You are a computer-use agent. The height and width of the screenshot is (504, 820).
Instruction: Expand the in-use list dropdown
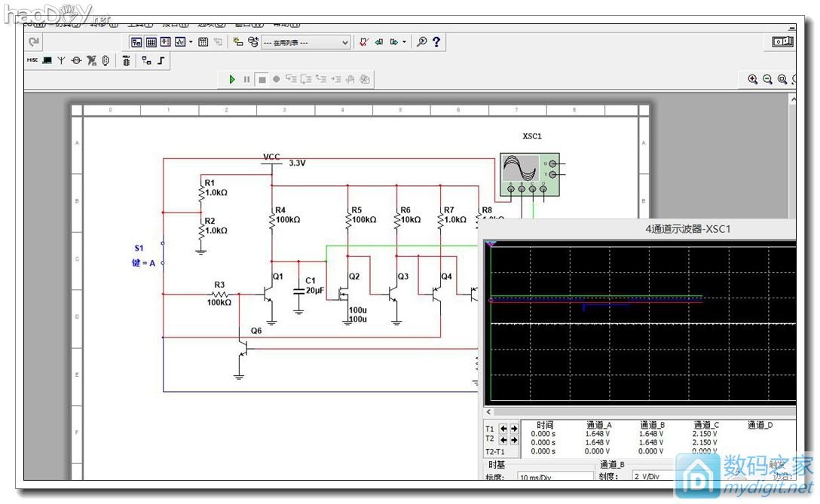coord(345,43)
